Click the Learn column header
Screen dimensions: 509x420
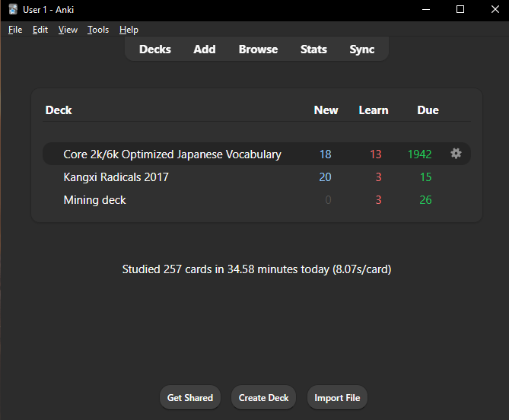tap(374, 110)
